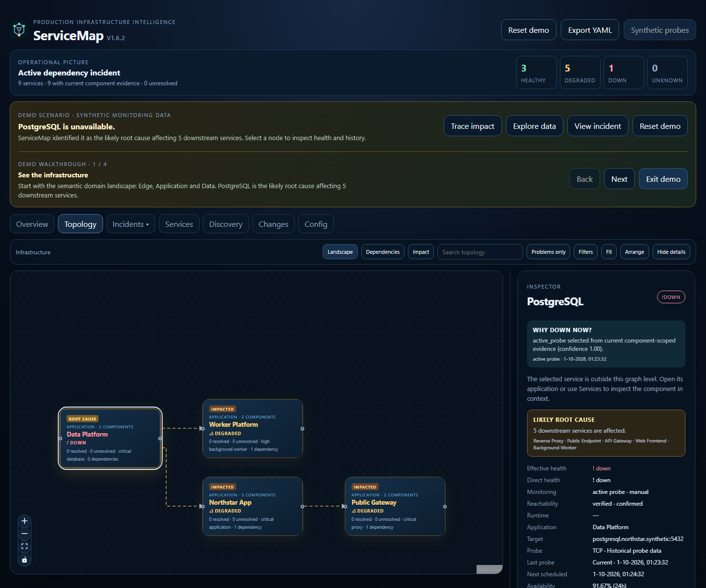Select the Public Gateway node
This screenshot has width=706, height=588.
coord(395,507)
